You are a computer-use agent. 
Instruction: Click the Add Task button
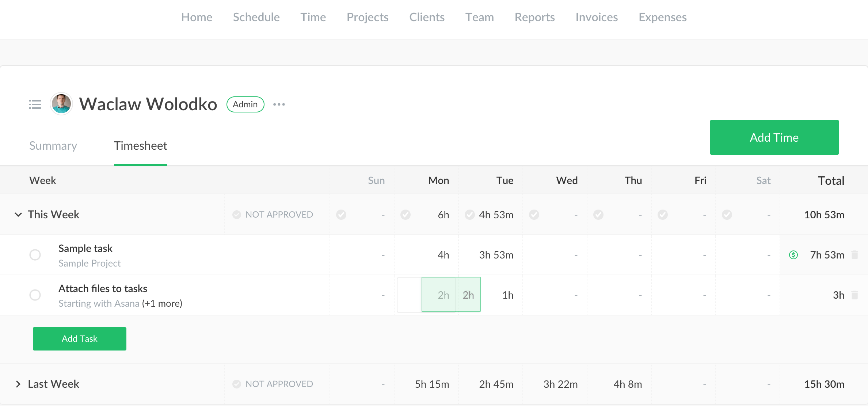[79, 338]
